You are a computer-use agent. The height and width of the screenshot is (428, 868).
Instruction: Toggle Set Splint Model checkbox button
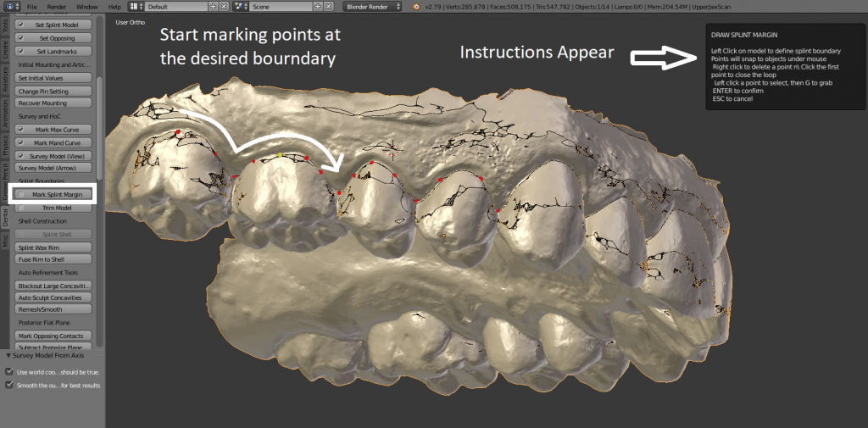coord(53,25)
